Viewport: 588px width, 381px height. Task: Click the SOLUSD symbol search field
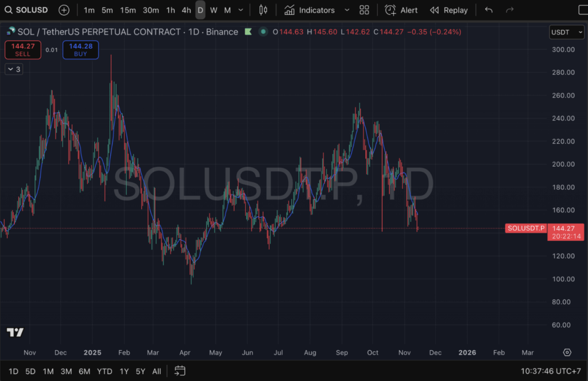click(x=29, y=10)
